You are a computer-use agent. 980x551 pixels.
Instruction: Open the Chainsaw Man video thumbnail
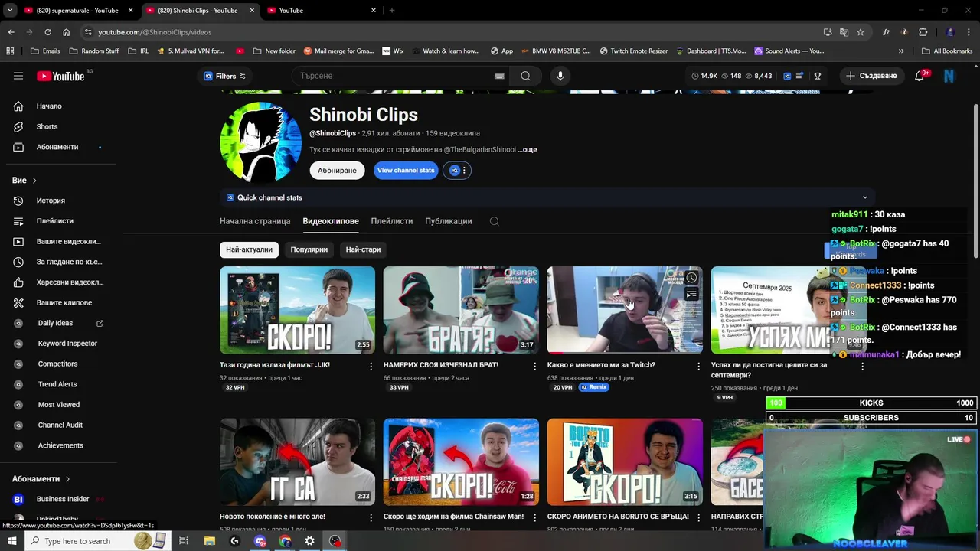(461, 461)
